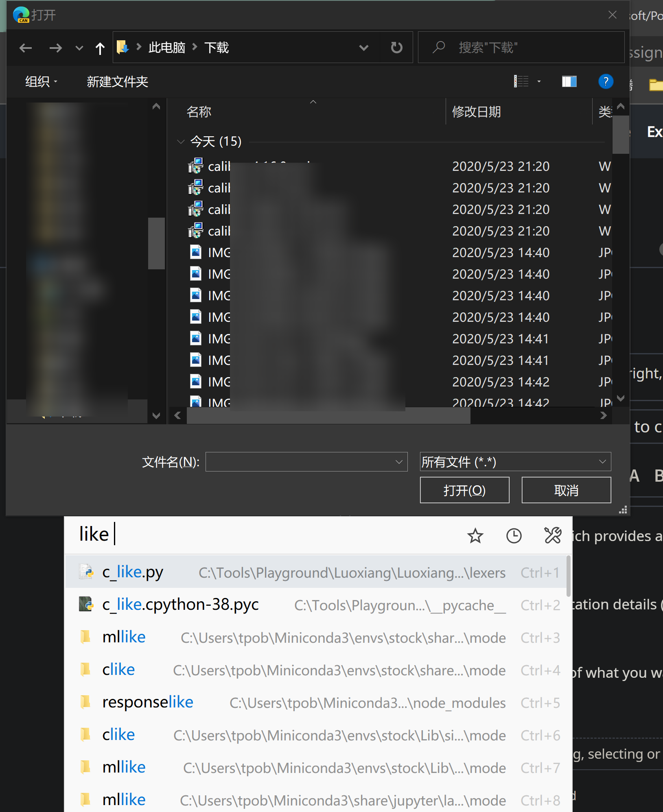This screenshot has height=812, width=663.
Task: Open the 组织 menu
Action: pyautogui.click(x=41, y=82)
